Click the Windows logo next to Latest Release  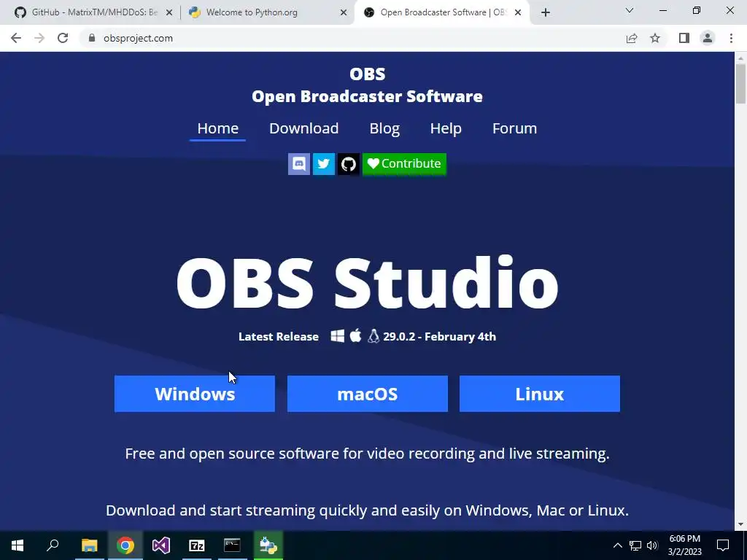pos(337,336)
